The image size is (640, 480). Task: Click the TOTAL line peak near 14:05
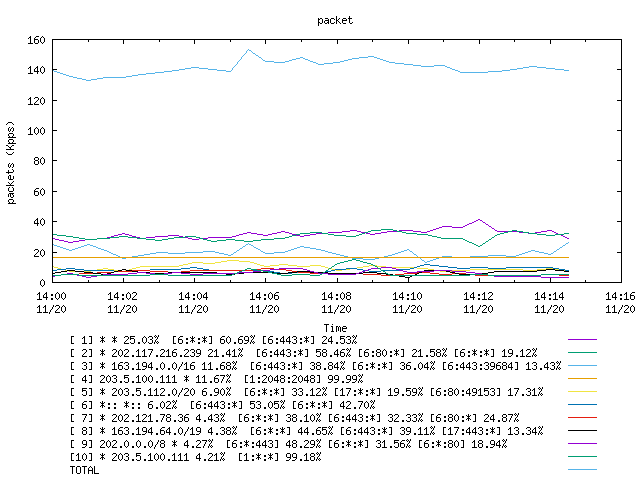(x=248, y=50)
